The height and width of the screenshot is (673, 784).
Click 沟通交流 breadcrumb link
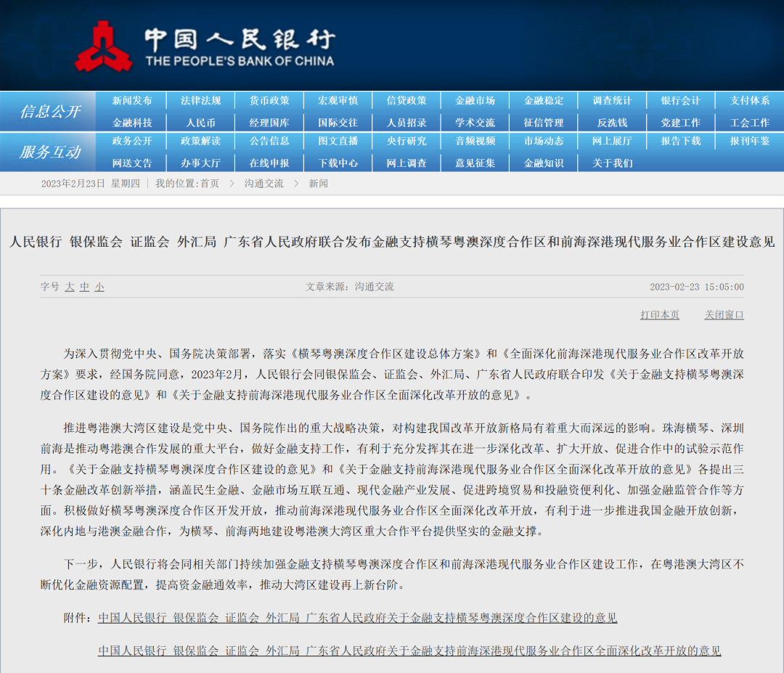[x=264, y=184]
